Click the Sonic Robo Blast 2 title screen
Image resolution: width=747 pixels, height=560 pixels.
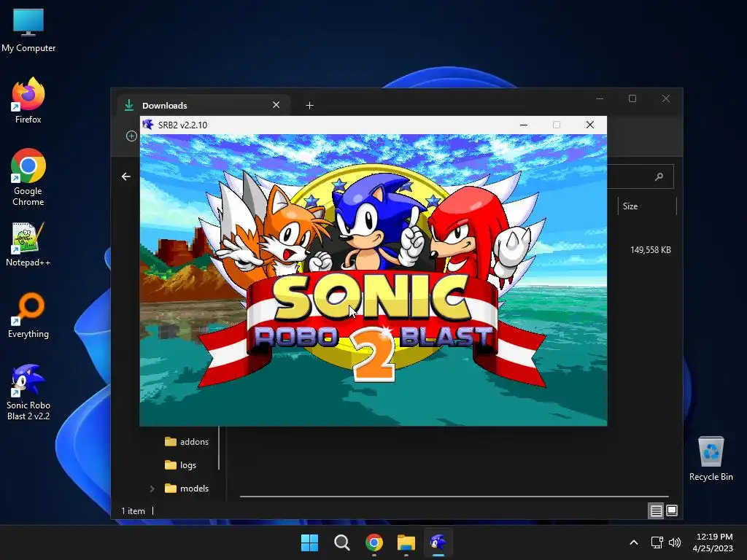click(373, 280)
